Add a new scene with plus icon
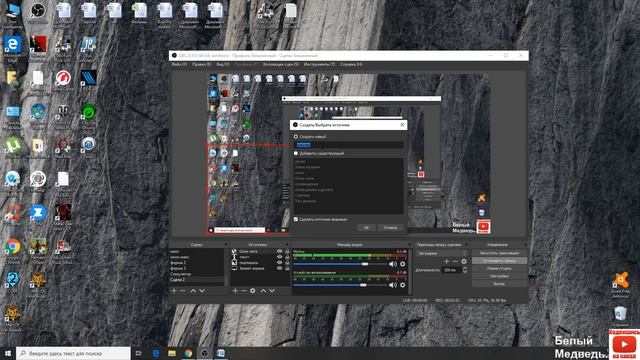 174,291
